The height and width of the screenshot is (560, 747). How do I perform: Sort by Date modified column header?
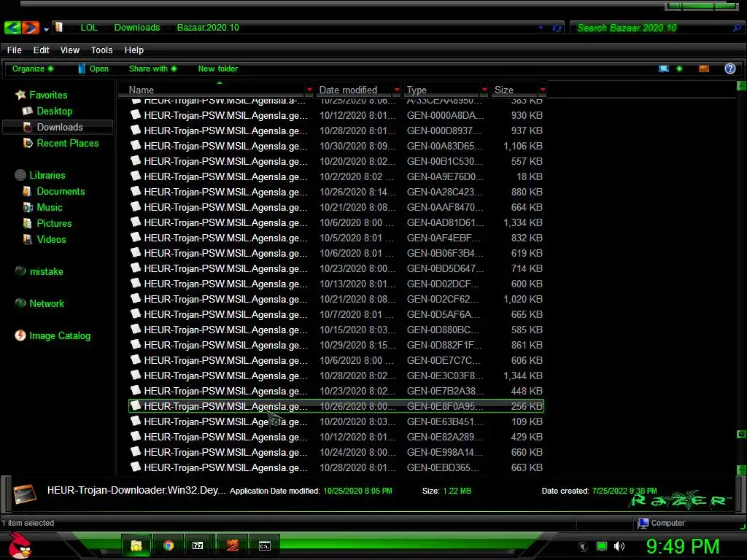pos(355,90)
